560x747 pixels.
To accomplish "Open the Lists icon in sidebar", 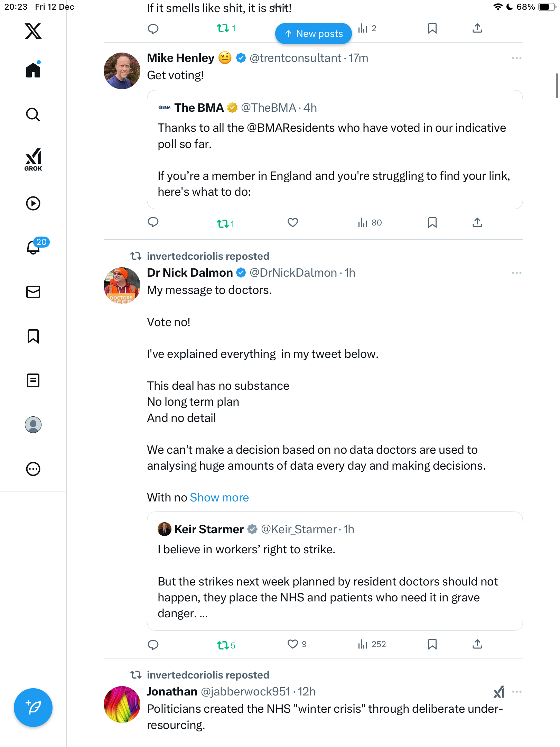I will pyautogui.click(x=33, y=380).
